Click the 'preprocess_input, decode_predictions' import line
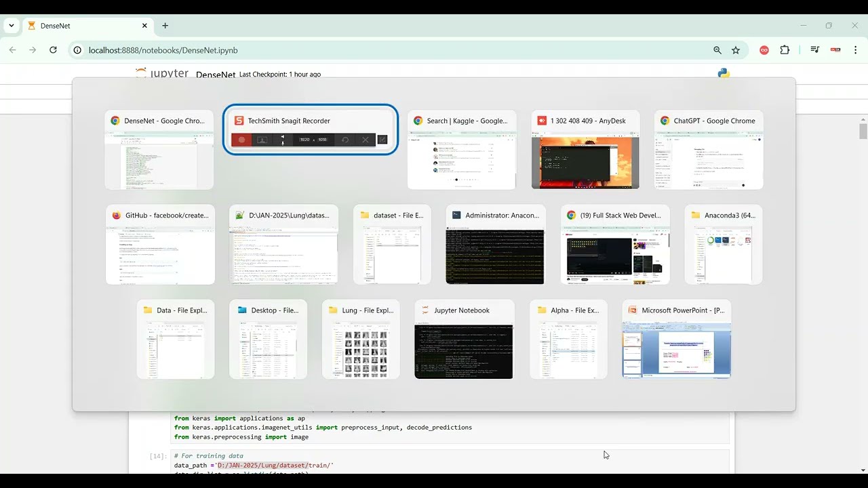The height and width of the screenshot is (488, 868). click(323, 428)
